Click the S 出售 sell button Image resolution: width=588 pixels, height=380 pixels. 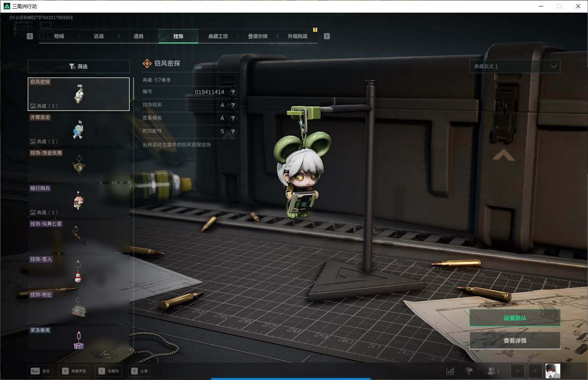coord(140,371)
